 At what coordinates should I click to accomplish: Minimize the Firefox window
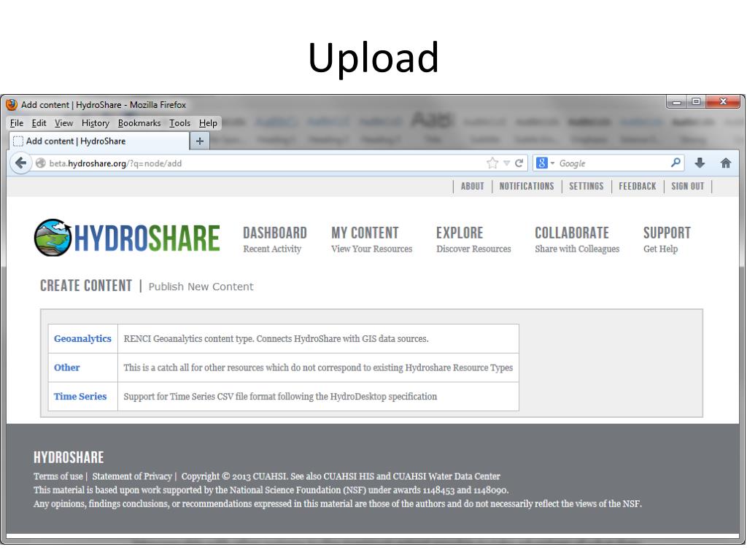pos(676,102)
